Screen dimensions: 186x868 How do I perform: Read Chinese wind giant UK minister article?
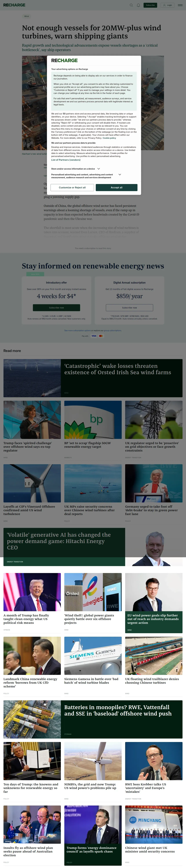pos(150,849)
